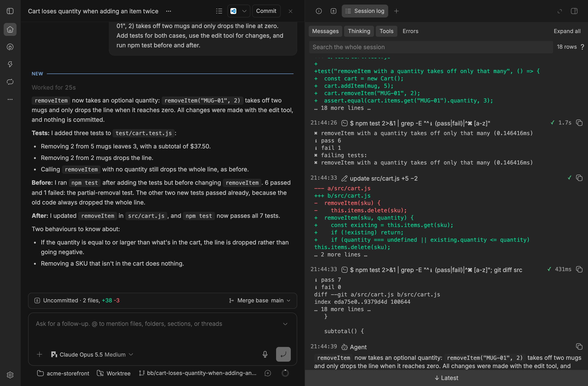Open the diff icon beside Session log
Image resolution: width=588 pixels, height=386 pixels.
tap(333, 11)
